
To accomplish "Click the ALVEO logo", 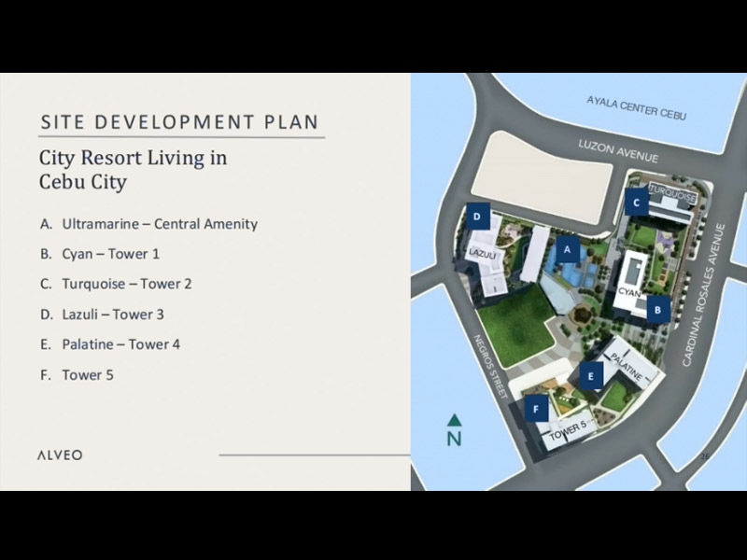I will pyautogui.click(x=60, y=455).
